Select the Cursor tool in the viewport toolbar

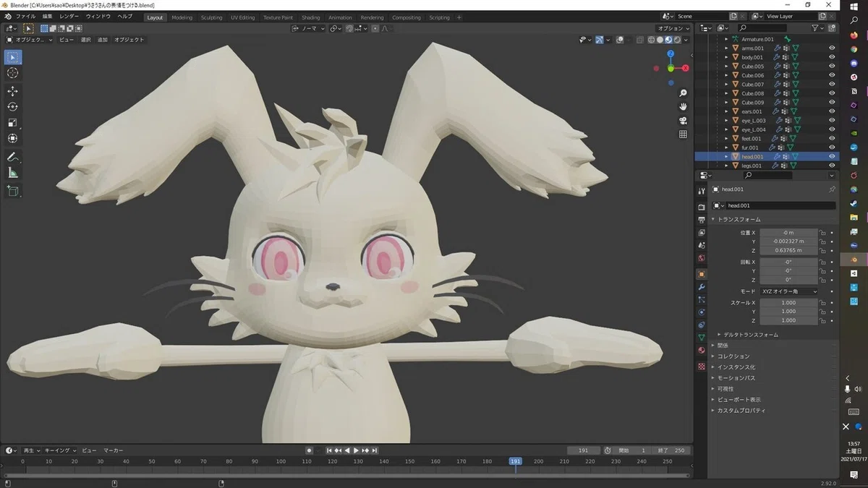(13, 73)
